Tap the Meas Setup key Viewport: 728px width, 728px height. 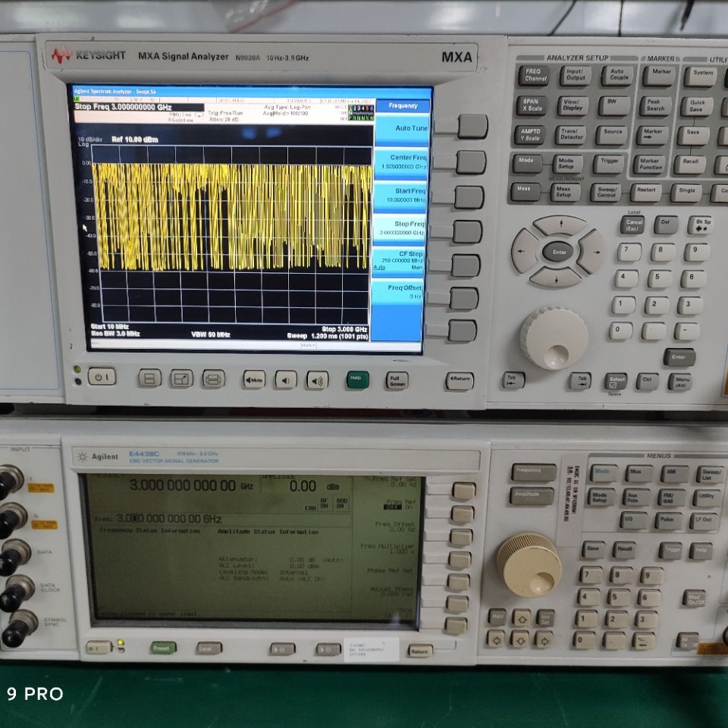pos(564,192)
